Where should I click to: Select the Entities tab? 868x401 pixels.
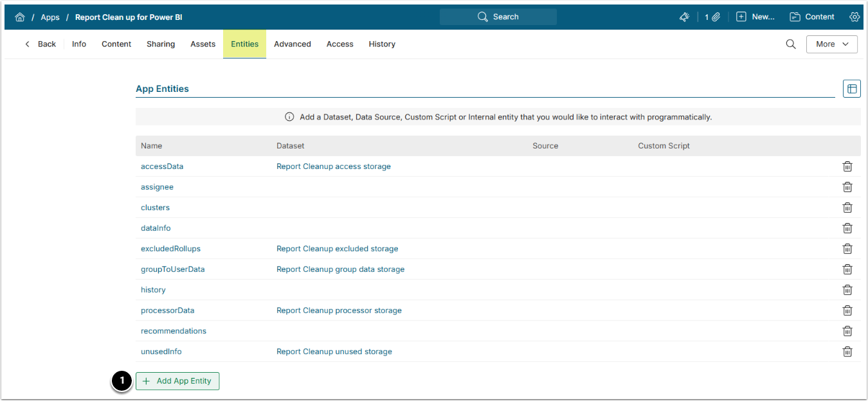pyautogui.click(x=245, y=44)
